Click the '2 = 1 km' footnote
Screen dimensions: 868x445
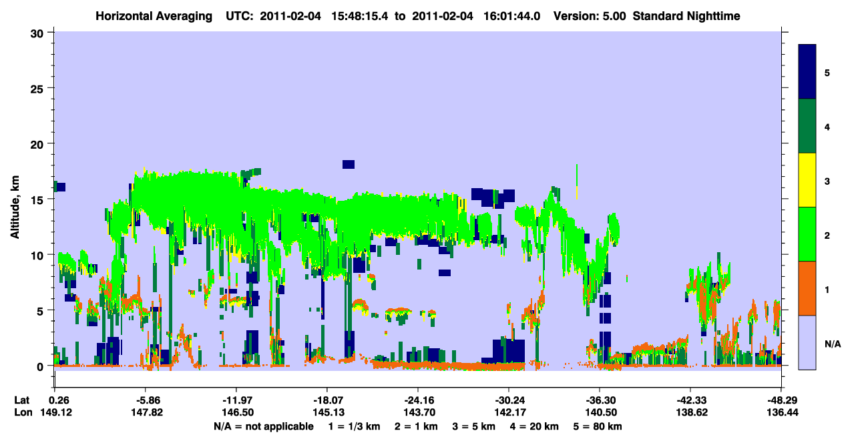(417, 426)
